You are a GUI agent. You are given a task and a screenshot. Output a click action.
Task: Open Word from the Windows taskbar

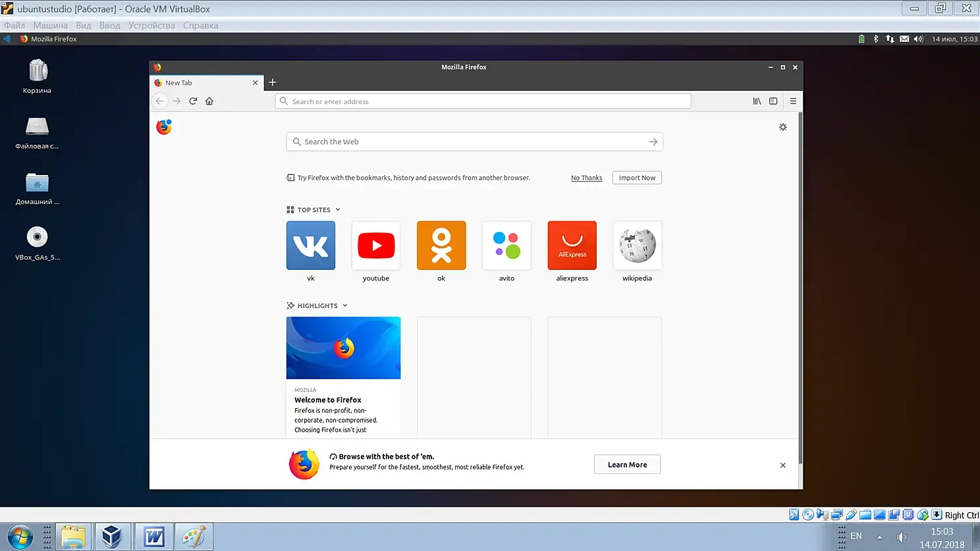click(154, 537)
